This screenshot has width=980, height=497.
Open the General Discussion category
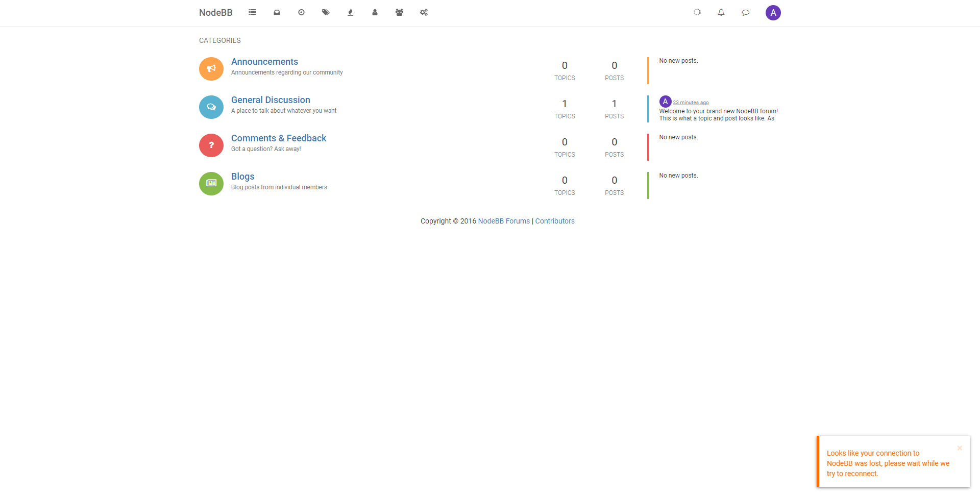[271, 100]
